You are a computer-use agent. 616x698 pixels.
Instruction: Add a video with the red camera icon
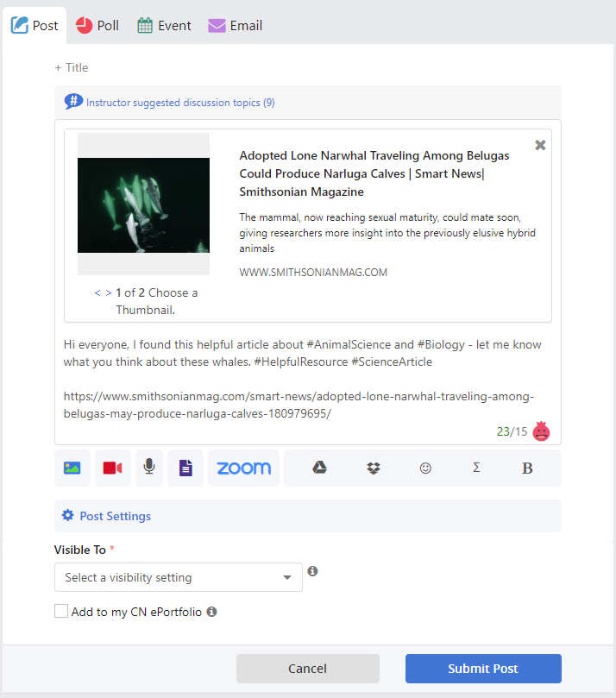113,468
